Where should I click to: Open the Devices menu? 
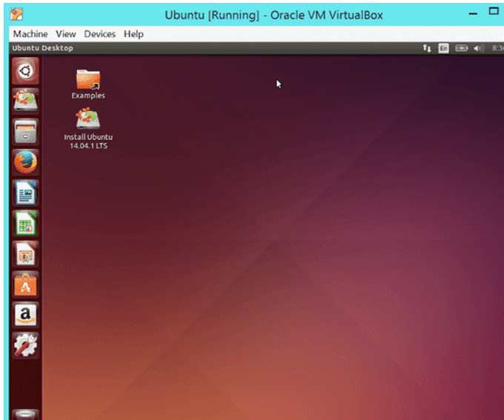pyautogui.click(x=99, y=34)
